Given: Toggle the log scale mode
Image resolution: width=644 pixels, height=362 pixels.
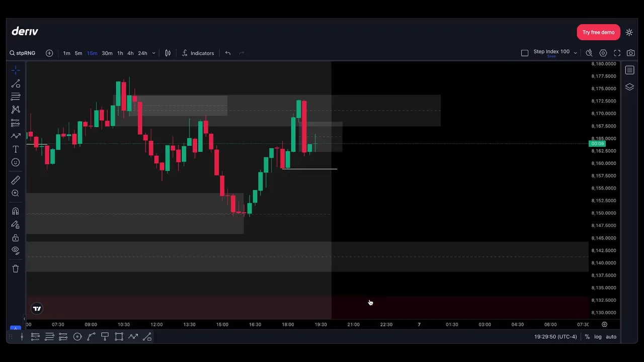Looking at the screenshot, I should coord(598,337).
